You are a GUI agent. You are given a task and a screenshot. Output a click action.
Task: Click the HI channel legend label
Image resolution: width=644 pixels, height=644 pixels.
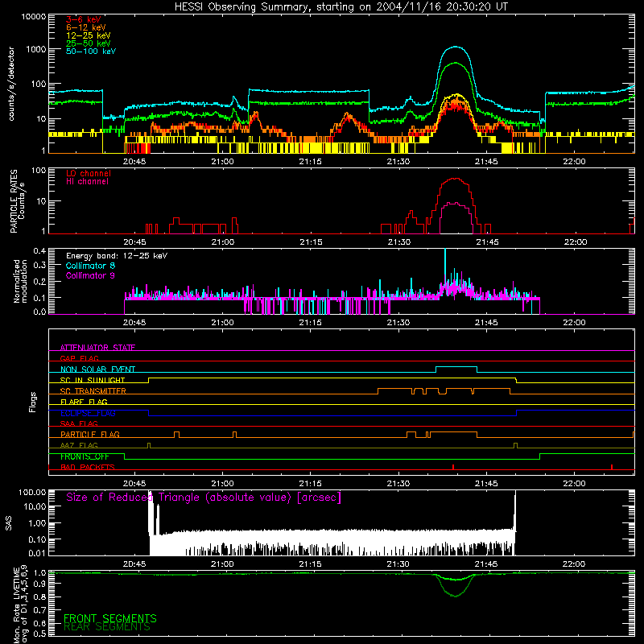click(87, 182)
